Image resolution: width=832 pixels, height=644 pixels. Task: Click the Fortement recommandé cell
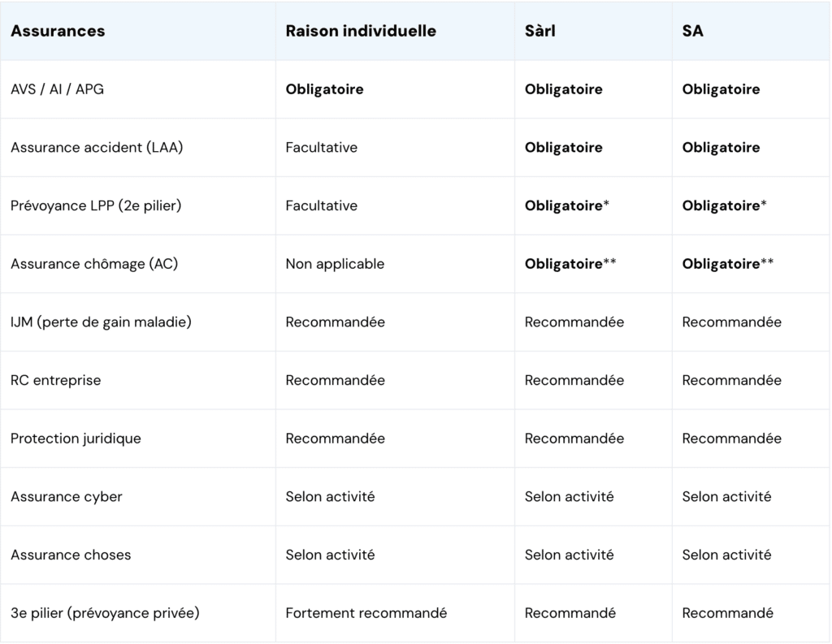(x=366, y=613)
